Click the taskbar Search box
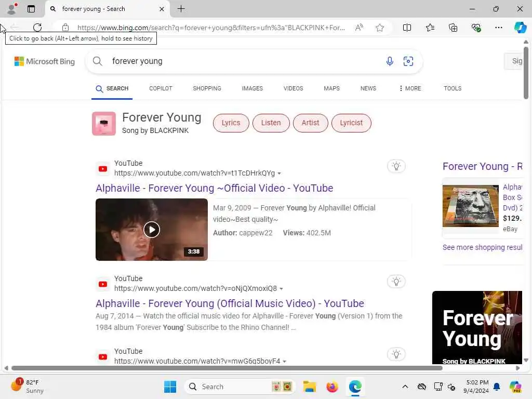This screenshot has height=399, width=532. [x=240, y=387]
